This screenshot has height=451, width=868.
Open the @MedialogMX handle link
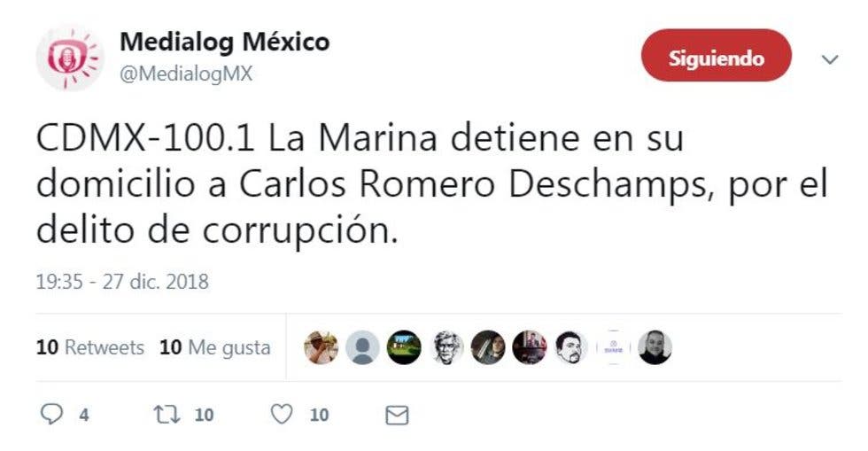186,74
